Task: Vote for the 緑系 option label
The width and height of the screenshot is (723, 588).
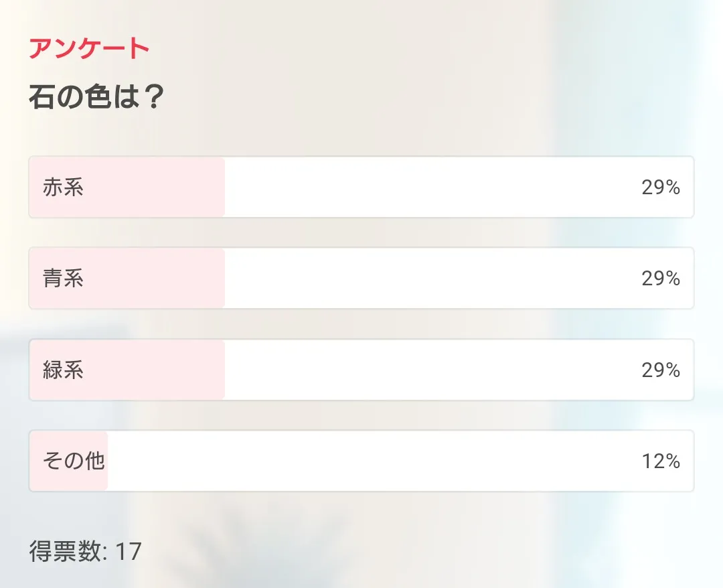Action: click(63, 370)
